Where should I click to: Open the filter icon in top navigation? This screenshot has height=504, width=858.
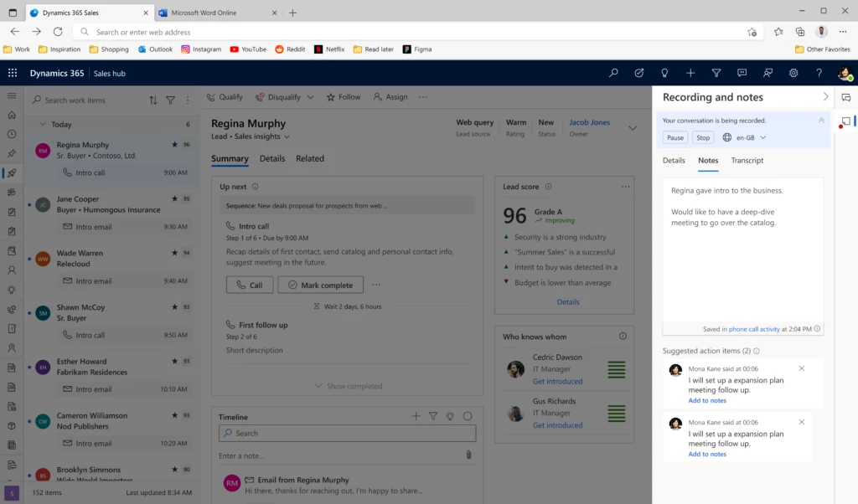[716, 73]
